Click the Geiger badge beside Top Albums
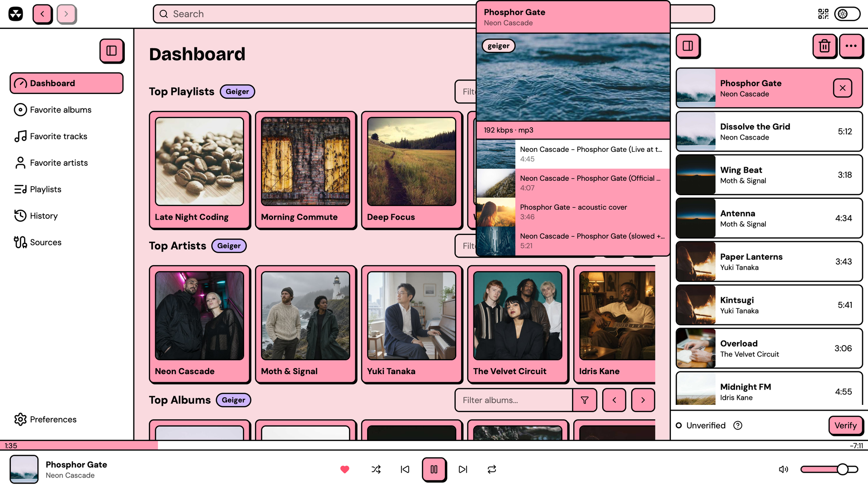868x488 pixels. pyautogui.click(x=233, y=400)
